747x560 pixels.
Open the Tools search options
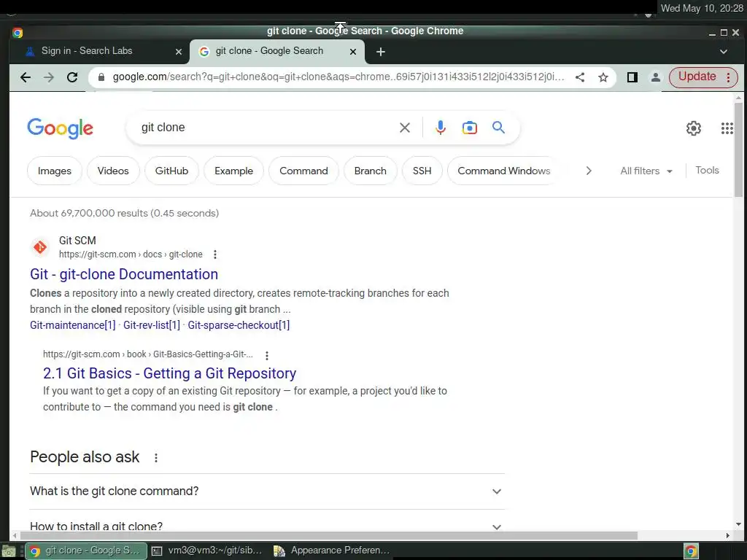coord(707,171)
